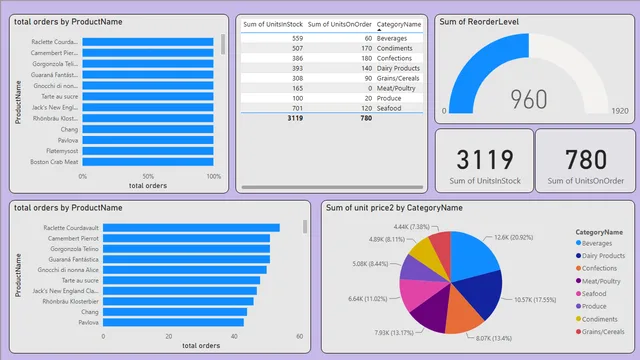
Task: Select the Condiments cell in the table
Action: pos(394,48)
